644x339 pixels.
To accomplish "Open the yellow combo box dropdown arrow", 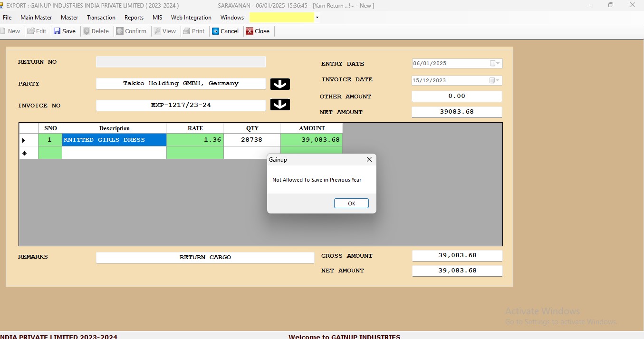I will point(317,18).
